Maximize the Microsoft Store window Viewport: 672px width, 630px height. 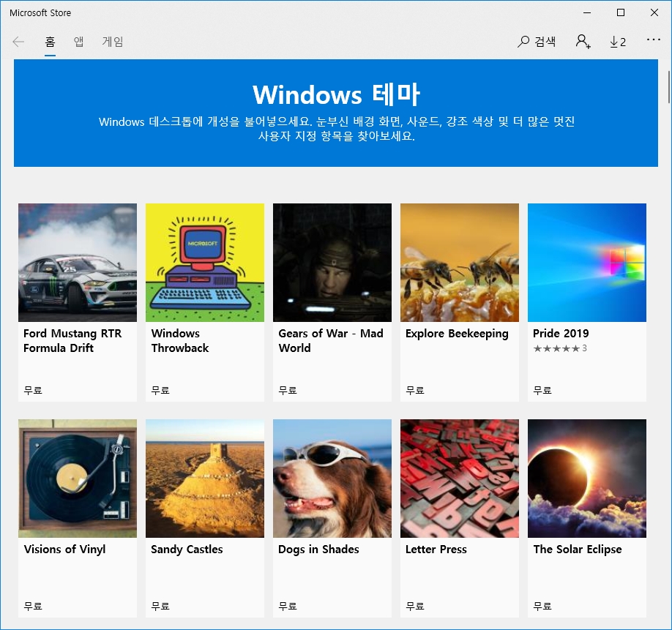[x=621, y=13]
